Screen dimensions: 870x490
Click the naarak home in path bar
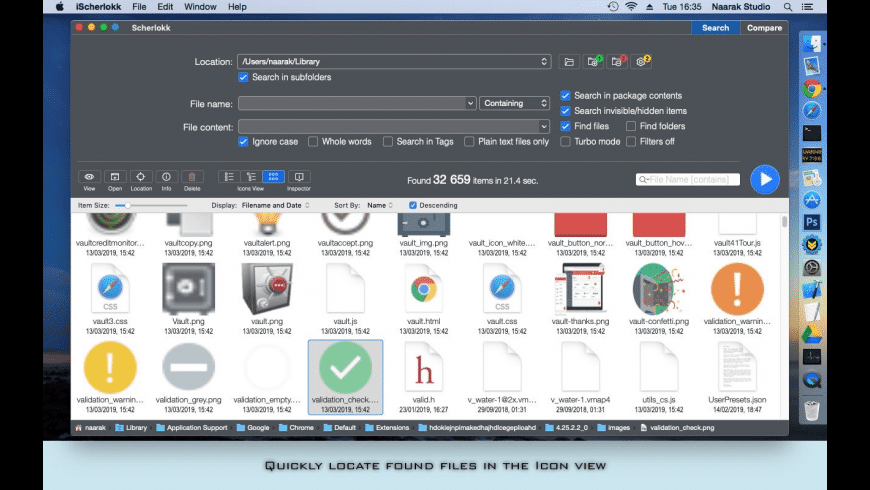(x=90, y=428)
